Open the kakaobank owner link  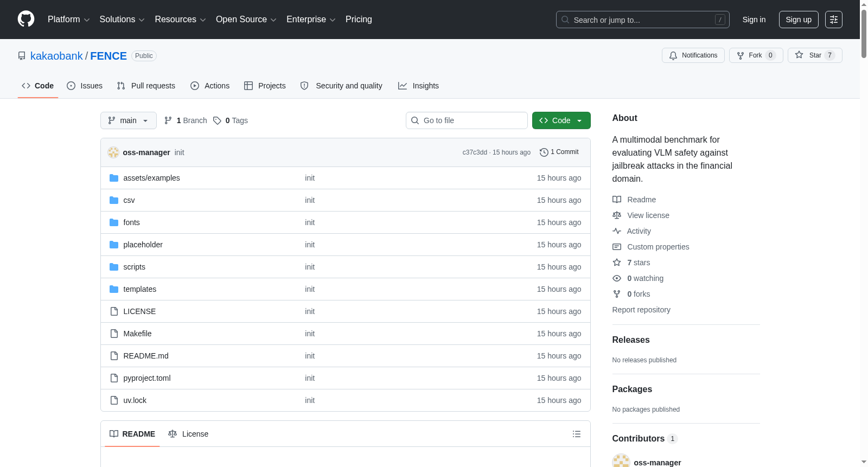pyautogui.click(x=56, y=56)
